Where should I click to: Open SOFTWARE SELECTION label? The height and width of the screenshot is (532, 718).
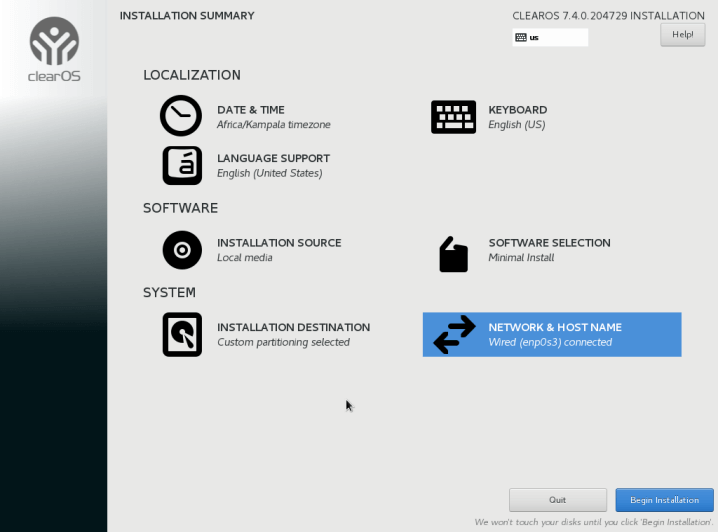point(549,243)
